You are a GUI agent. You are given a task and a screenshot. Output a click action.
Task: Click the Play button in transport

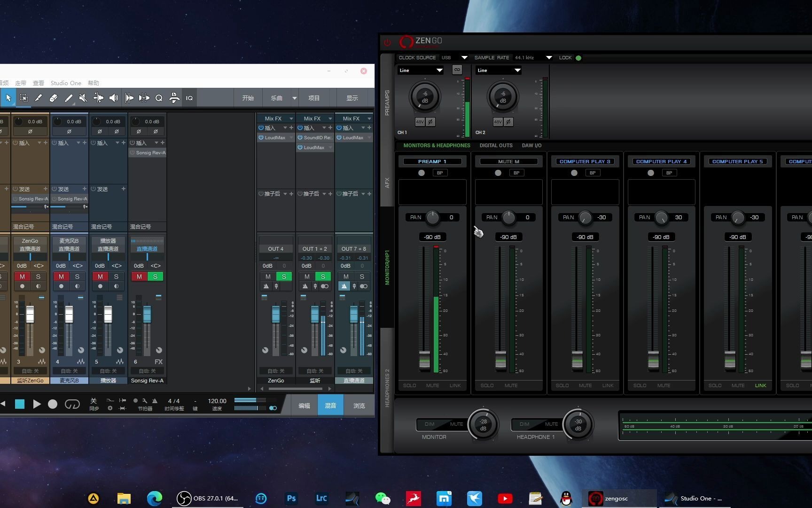(x=37, y=404)
